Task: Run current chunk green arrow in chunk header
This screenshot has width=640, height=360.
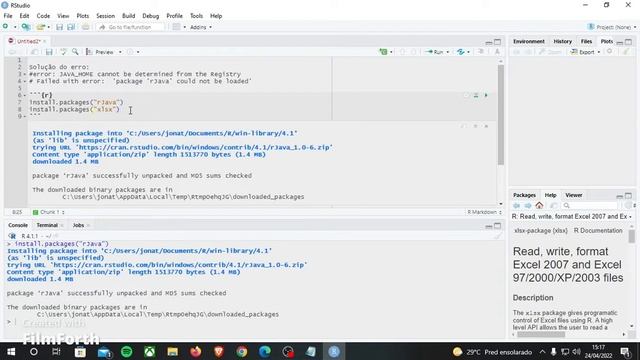Action: click(486, 95)
